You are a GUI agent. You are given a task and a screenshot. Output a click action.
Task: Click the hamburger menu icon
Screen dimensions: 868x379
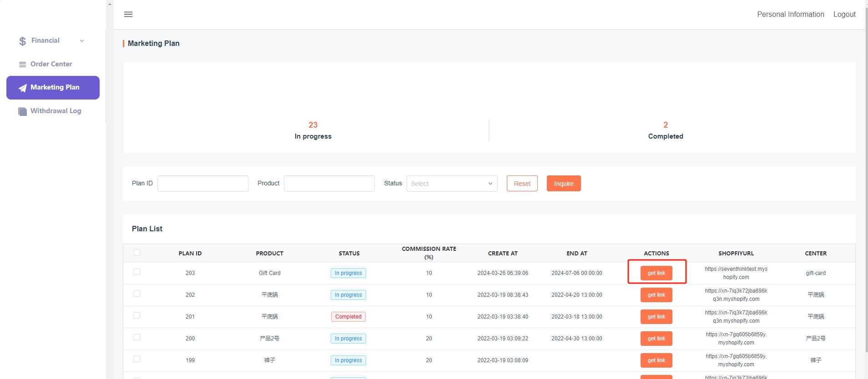(x=128, y=15)
